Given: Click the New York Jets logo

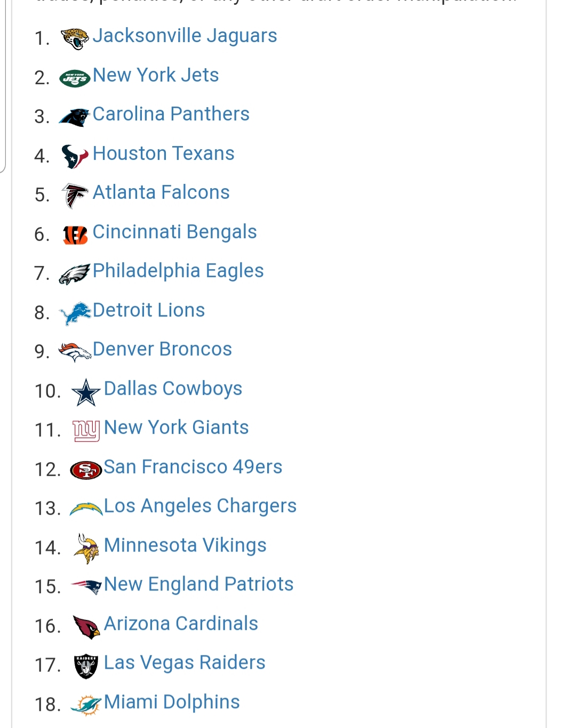Looking at the screenshot, I should coord(75,79).
